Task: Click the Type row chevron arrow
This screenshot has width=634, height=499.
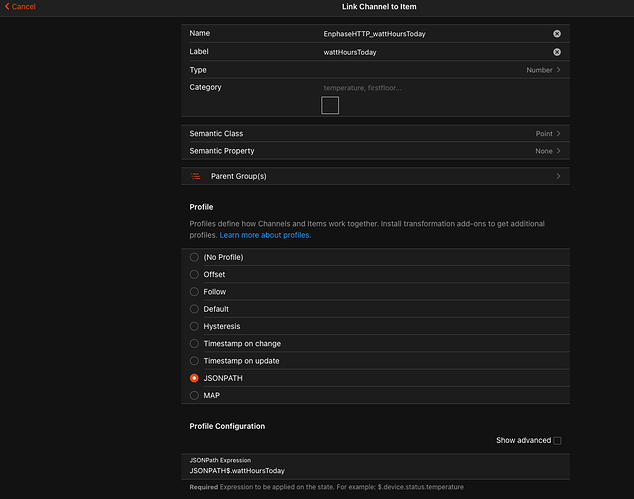Action: (558, 70)
